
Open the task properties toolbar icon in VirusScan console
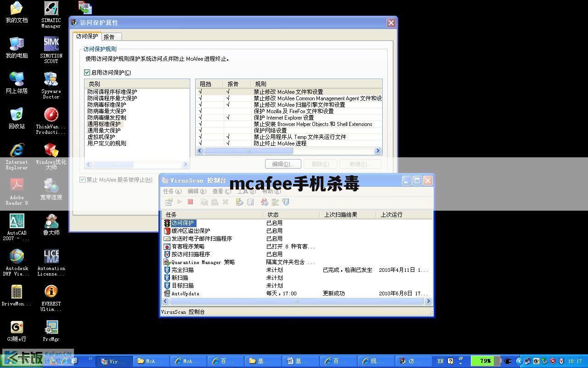pos(169,202)
